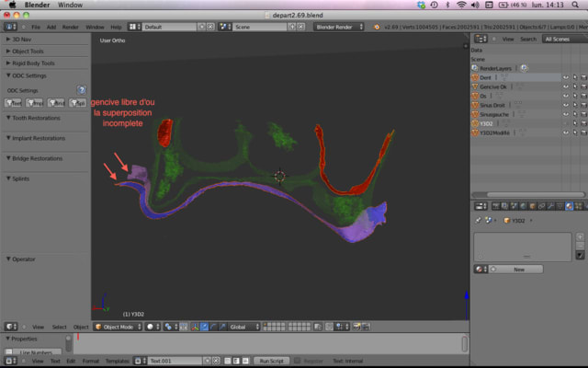Open the Templates menu in text editor
This screenshot has height=368, width=588.
click(x=116, y=361)
